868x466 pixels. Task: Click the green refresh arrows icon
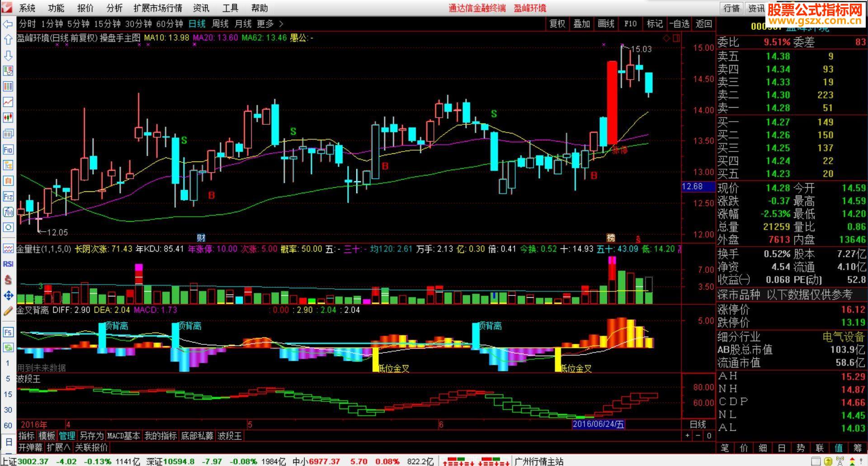(x=8, y=347)
